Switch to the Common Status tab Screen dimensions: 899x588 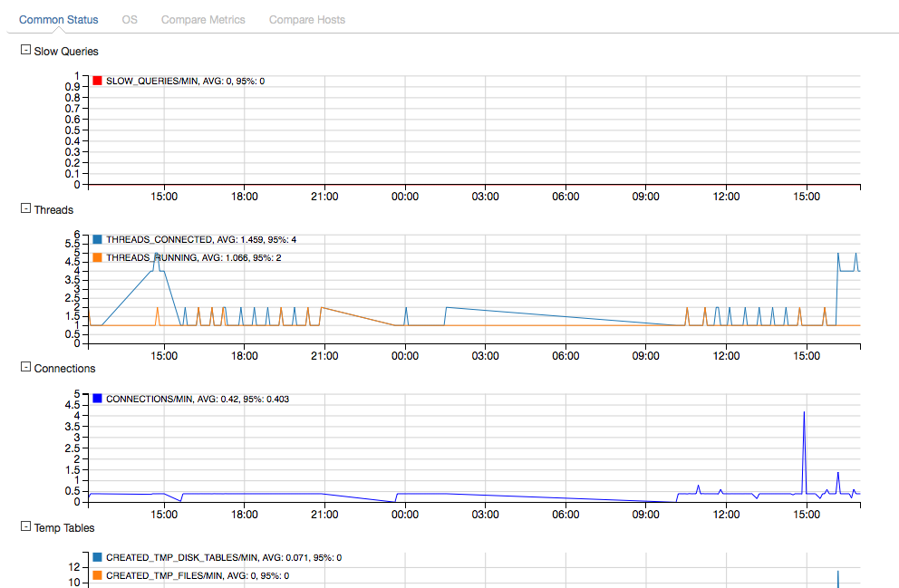(58, 19)
